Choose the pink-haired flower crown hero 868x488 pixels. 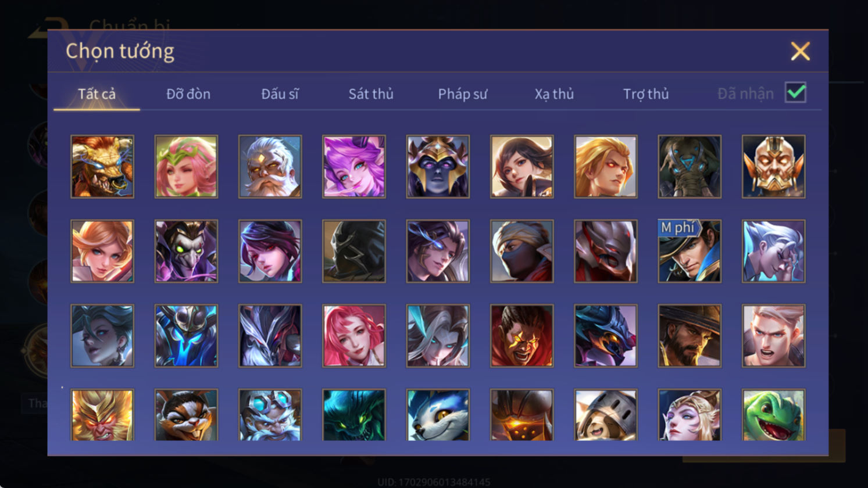pos(186,167)
